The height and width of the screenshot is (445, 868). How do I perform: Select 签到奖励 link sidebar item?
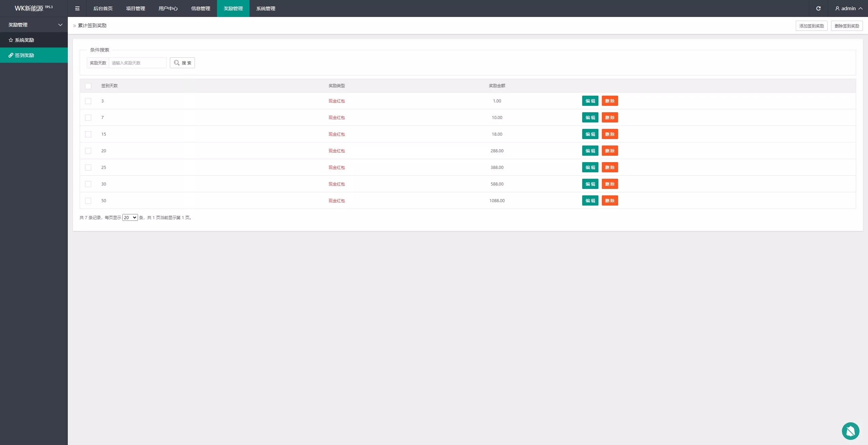(24, 55)
